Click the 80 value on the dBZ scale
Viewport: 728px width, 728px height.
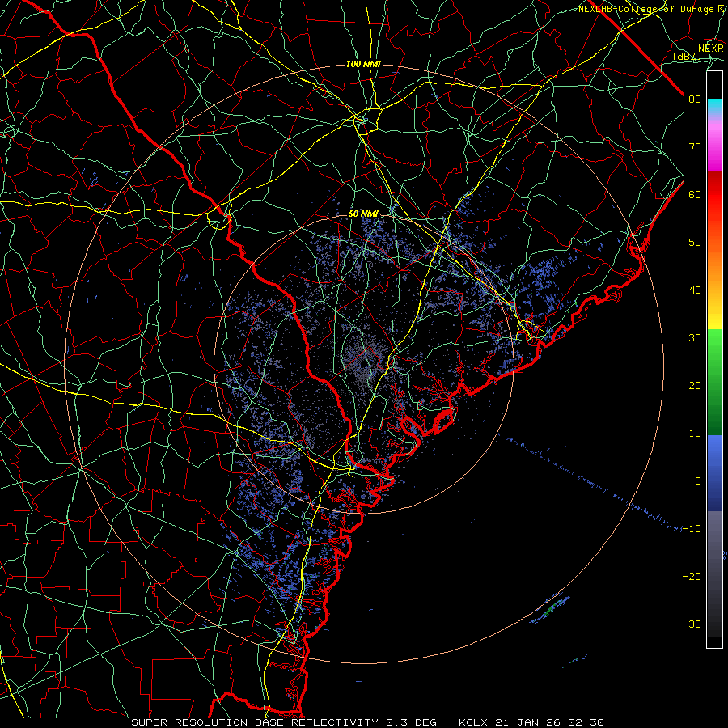(695, 99)
